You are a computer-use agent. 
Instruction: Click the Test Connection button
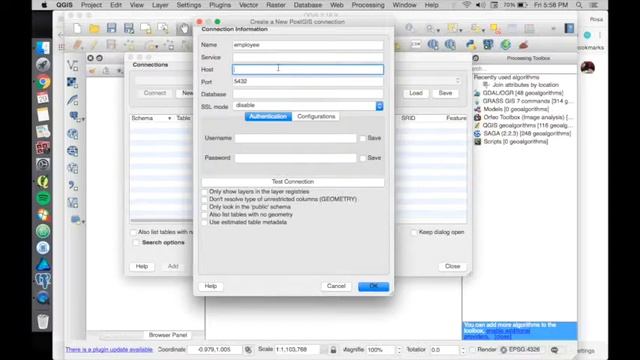[293, 182]
